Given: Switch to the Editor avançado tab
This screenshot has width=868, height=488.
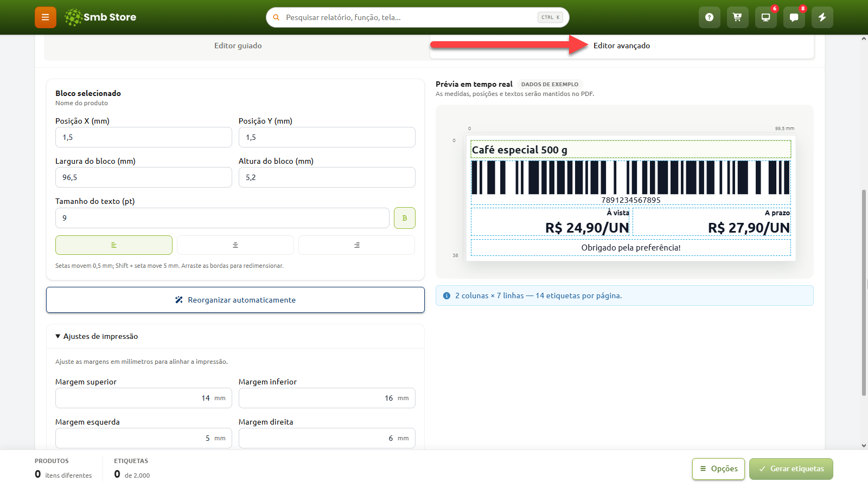Looking at the screenshot, I should click(x=622, y=46).
